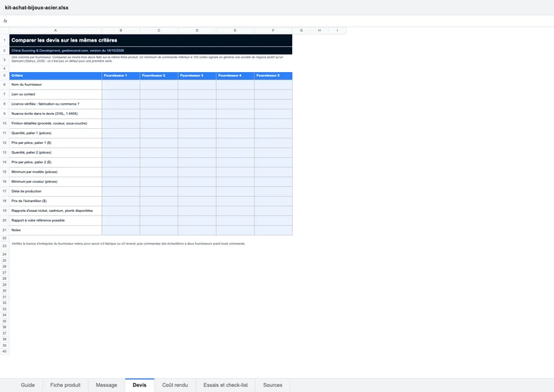Click title cell 'Comparer les devis sur les mêmes critères'

click(x=151, y=40)
